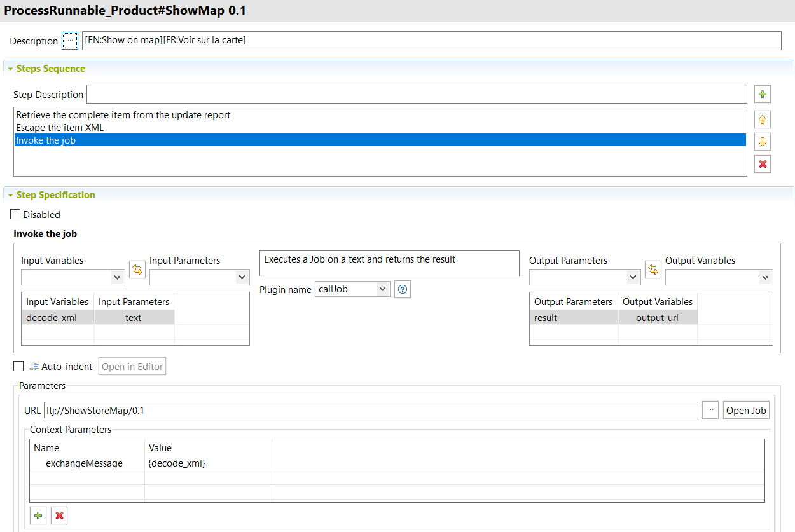The height and width of the screenshot is (532, 795).
Task: Click the link icon for input variables
Action: [137, 269]
